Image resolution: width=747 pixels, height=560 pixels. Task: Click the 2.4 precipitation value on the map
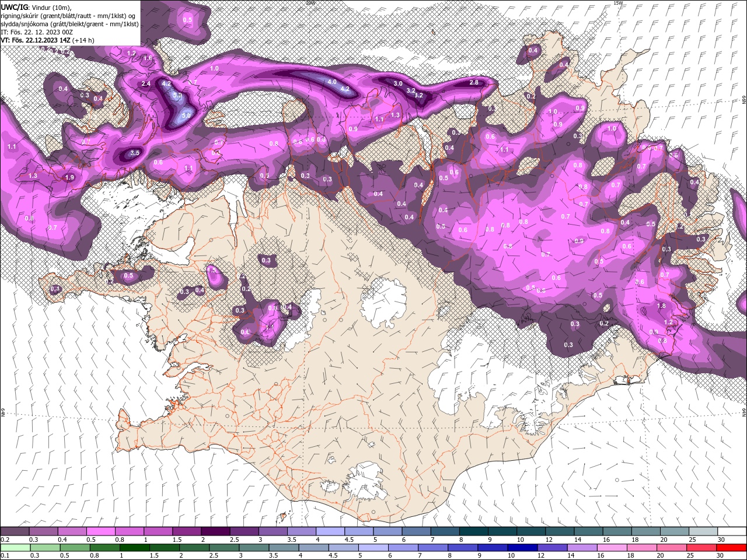coord(146,84)
